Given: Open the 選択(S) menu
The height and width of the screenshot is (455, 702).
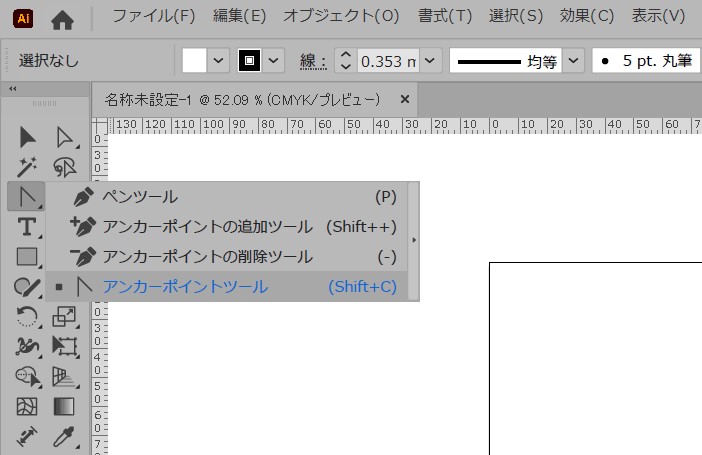Looking at the screenshot, I should click(516, 17).
